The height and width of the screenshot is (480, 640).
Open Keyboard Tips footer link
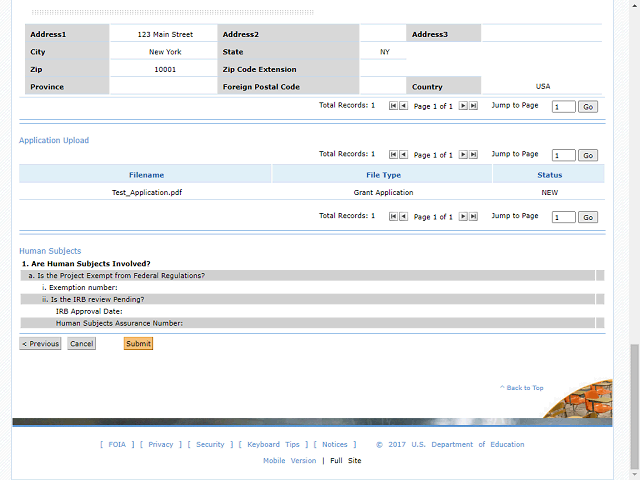(x=273, y=445)
